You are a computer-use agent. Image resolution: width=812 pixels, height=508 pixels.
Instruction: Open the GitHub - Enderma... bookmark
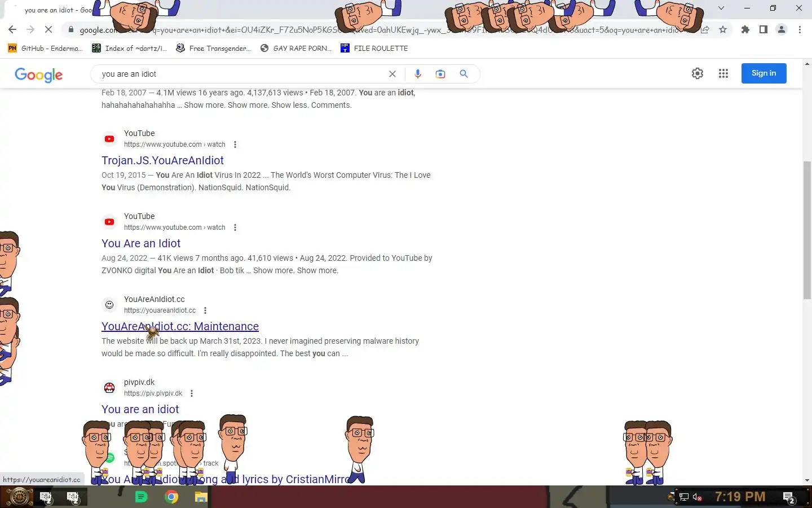pyautogui.click(x=45, y=48)
